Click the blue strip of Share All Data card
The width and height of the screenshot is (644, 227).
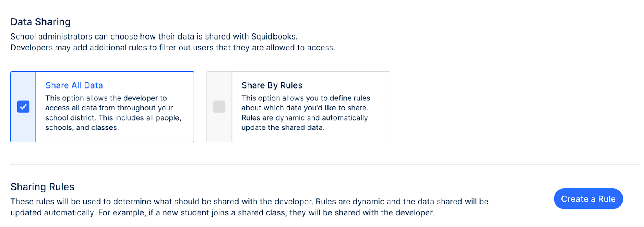tap(23, 107)
